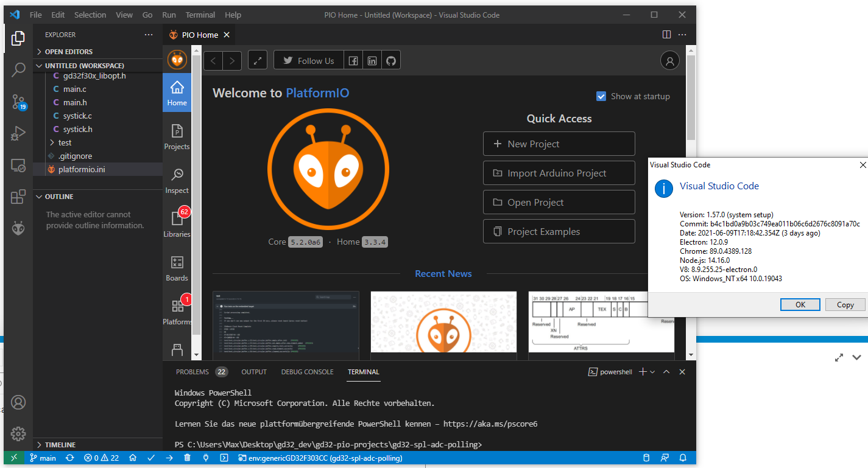Switch to the Output panel tab
868x468 pixels.
pyautogui.click(x=254, y=372)
